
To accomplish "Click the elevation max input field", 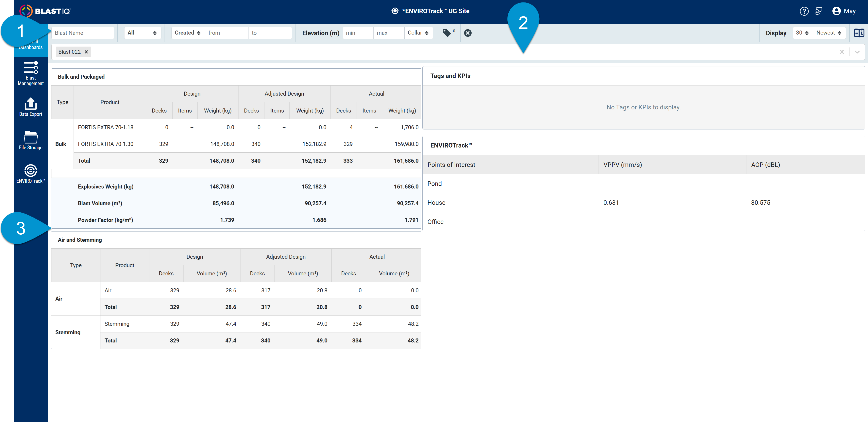I will coord(389,33).
